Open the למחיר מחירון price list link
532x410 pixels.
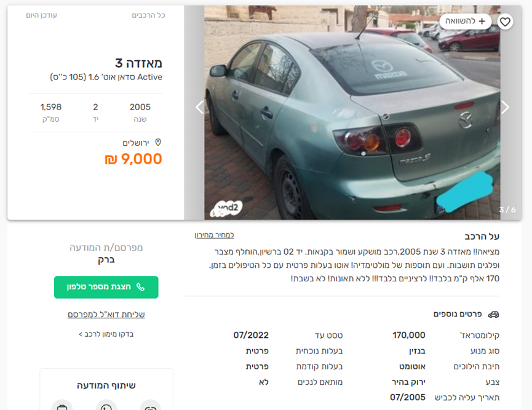(x=214, y=235)
